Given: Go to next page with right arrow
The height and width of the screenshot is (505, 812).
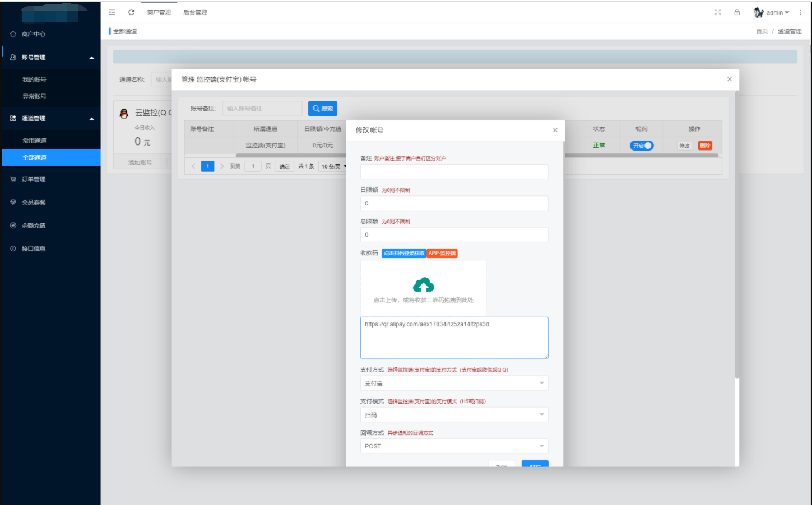Looking at the screenshot, I should (222, 166).
